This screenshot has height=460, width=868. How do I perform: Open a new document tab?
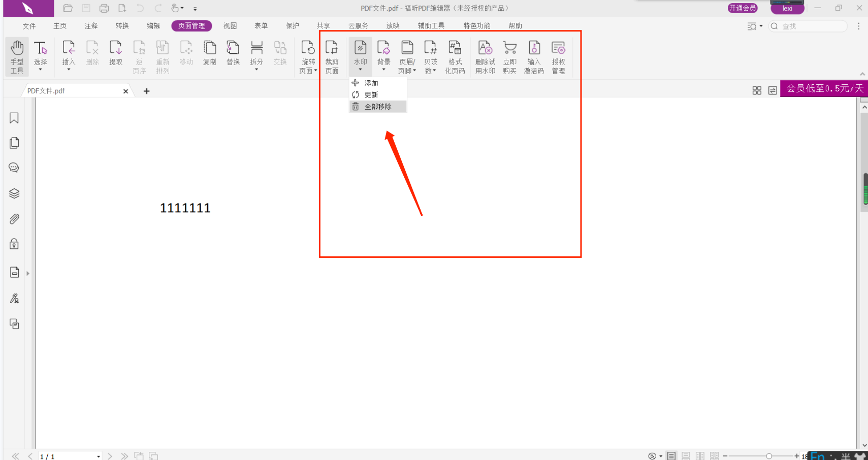coord(147,91)
